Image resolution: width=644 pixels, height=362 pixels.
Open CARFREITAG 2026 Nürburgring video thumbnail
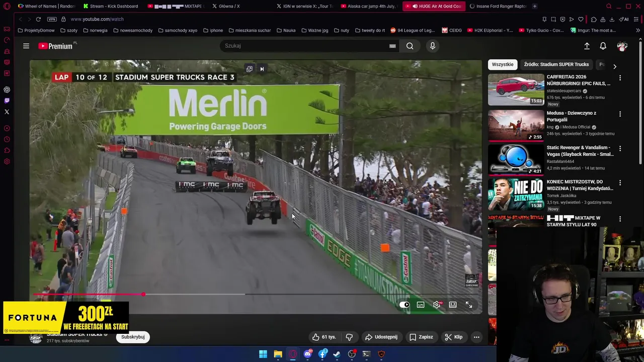coord(516,89)
